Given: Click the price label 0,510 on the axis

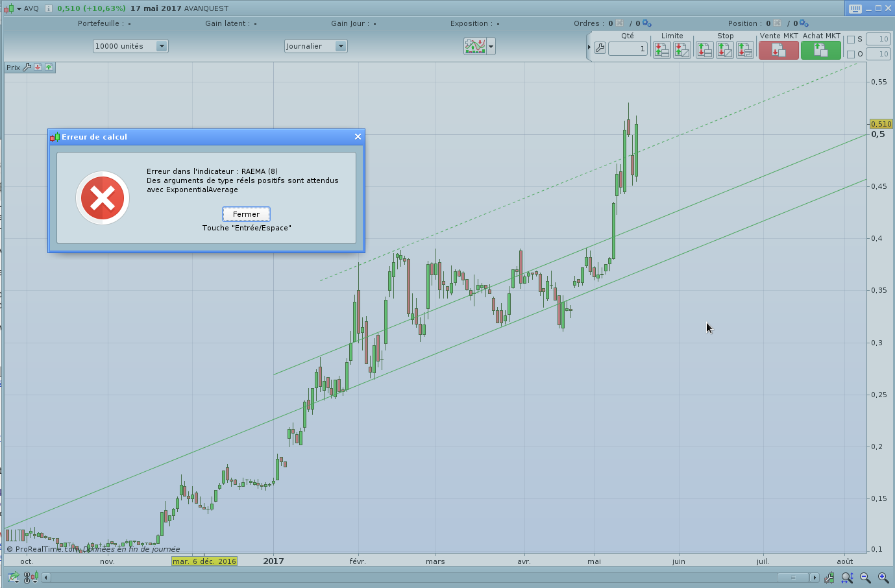Looking at the screenshot, I should (x=881, y=123).
